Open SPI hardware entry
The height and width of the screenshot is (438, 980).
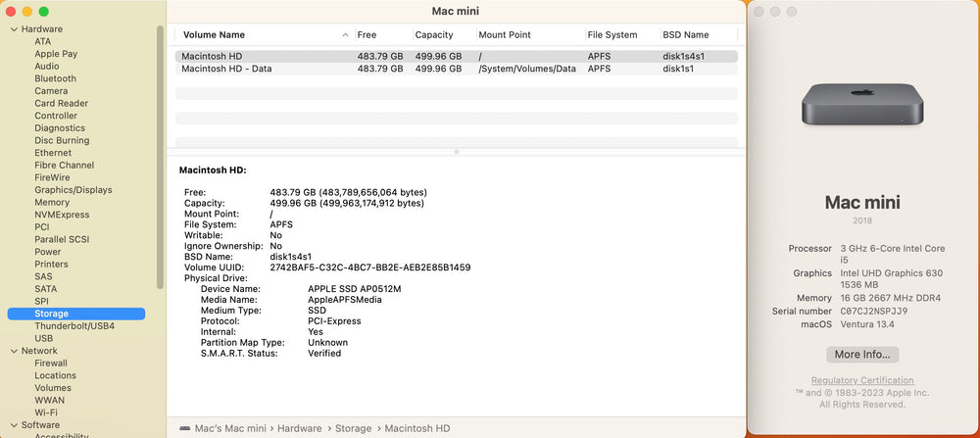tap(41, 301)
